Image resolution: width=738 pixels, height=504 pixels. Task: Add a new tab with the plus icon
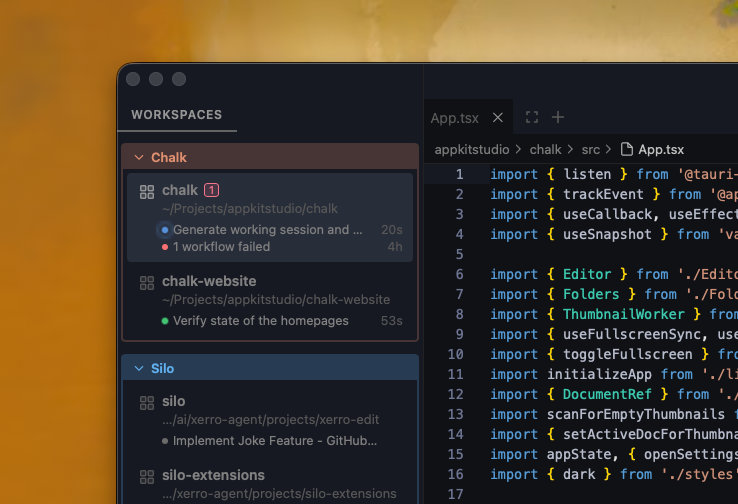[558, 117]
